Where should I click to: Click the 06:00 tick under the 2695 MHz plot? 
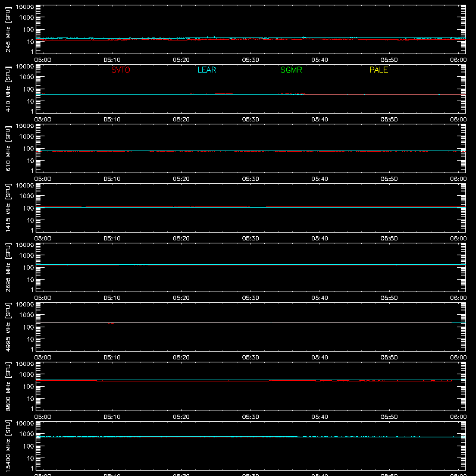[x=458, y=298]
